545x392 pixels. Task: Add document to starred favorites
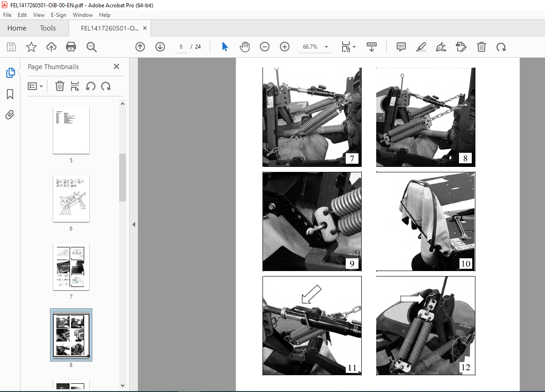point(31,47)
